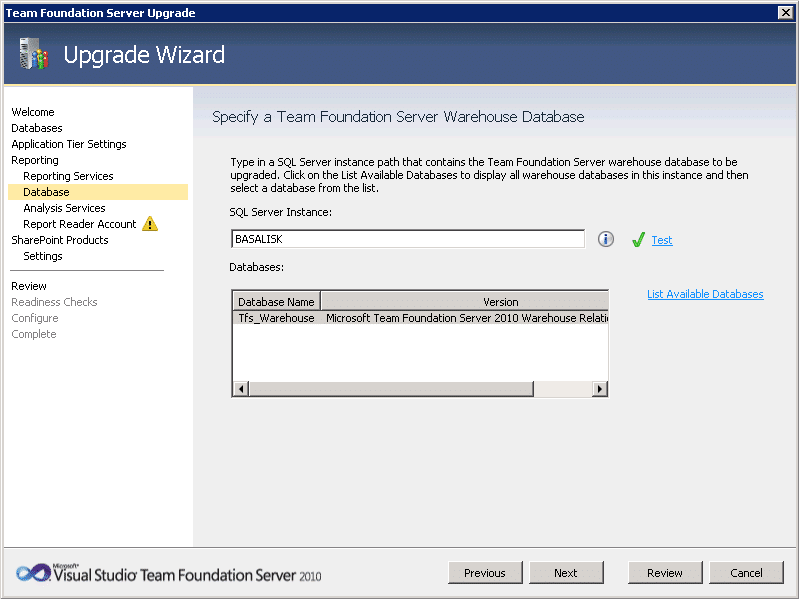Click the Previous button
The width and height of the screenshot is (799, 599).
[485, 573]
